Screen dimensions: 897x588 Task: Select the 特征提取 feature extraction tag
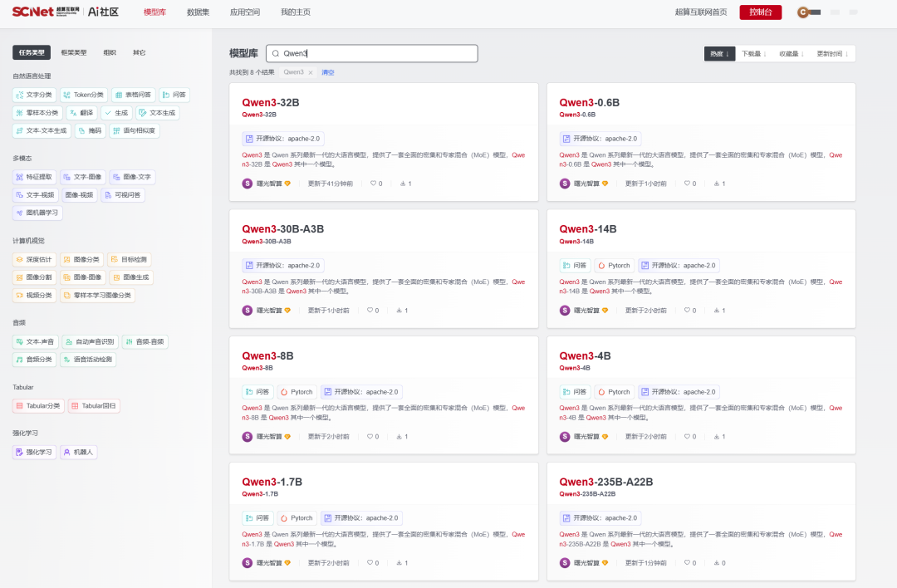tap(34, 177)
